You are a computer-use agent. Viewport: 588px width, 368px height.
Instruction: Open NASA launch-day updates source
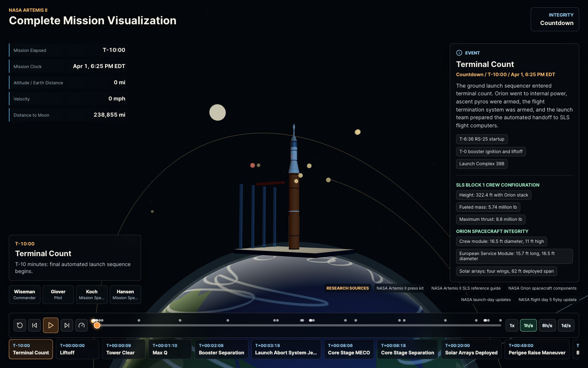tap(486, 300)
